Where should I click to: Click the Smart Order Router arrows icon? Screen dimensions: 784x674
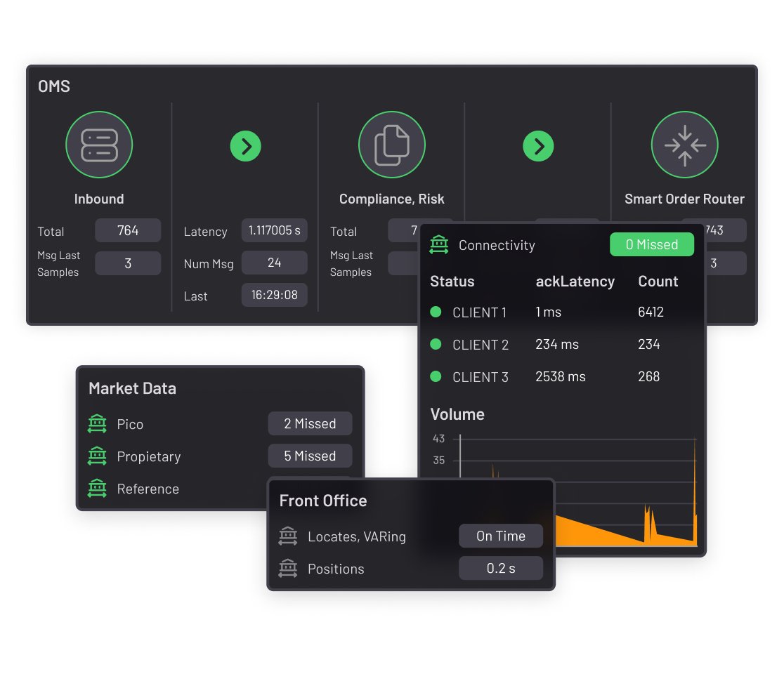[684, 145]
